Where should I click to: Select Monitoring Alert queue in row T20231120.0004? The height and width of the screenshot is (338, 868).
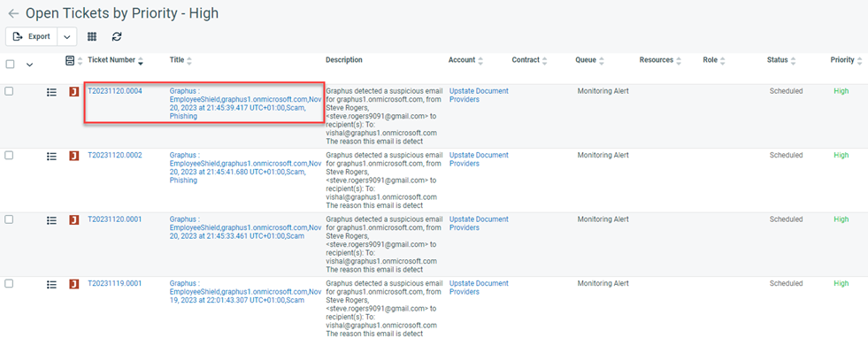[603, 91]
